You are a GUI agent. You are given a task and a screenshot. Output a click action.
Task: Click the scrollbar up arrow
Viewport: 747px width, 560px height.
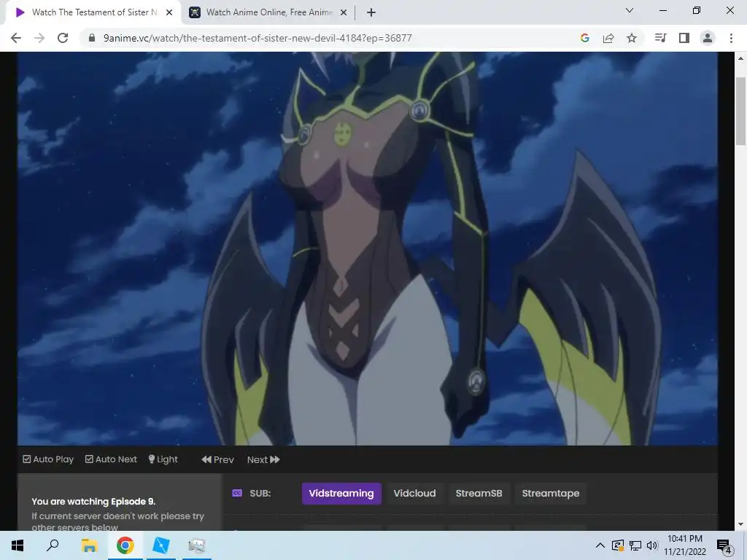coord(740,58)
